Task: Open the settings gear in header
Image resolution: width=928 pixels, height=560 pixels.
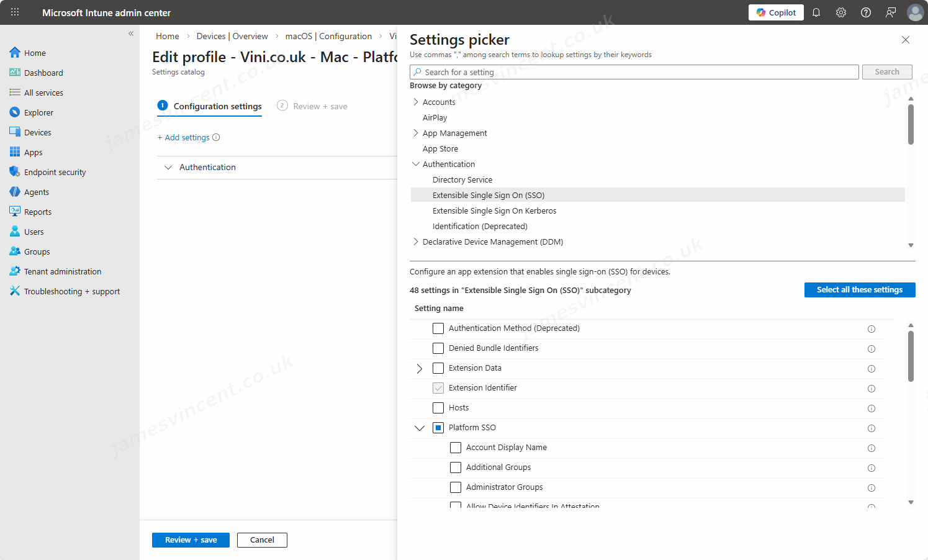Action: (841, 12)
